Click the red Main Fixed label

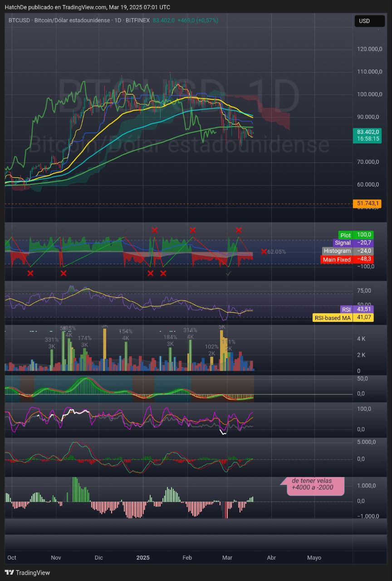click(336, 260)
